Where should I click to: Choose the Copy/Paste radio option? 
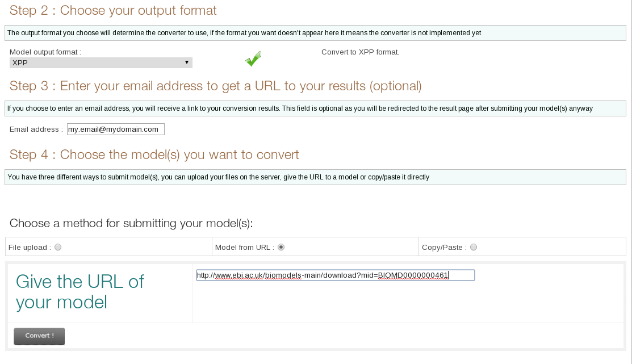click(474, 247)
